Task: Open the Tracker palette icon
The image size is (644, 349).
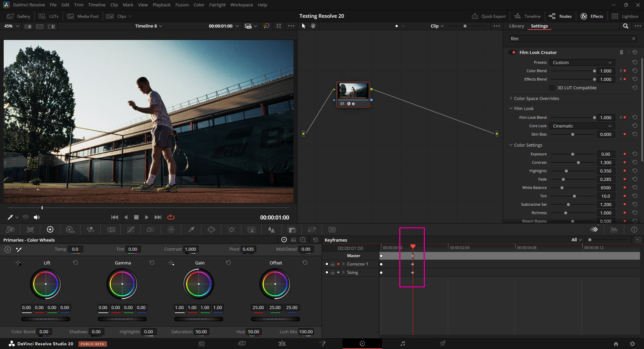Action: [x=231, y=230]
